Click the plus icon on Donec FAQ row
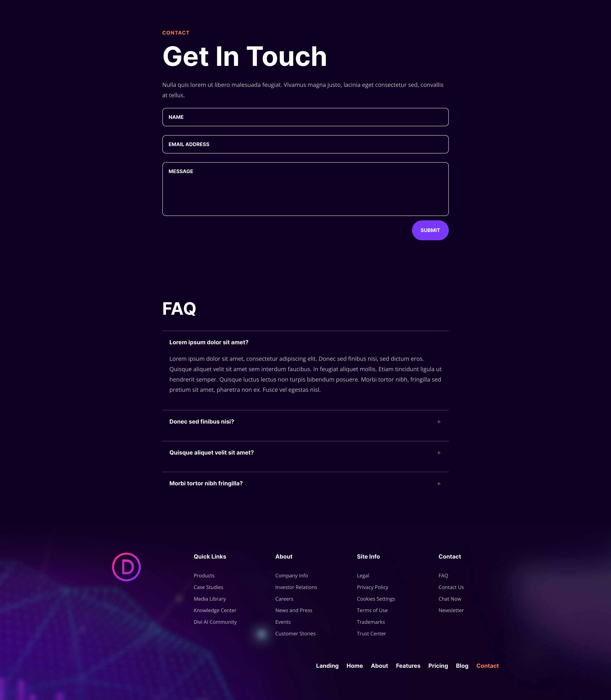This screenshot has height=700, width=611. (439, 421)
